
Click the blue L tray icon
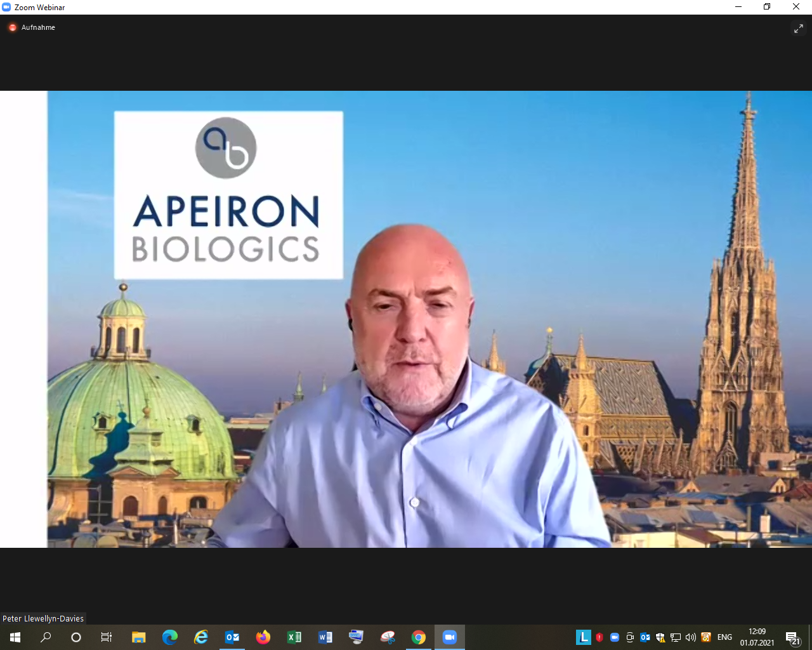pyautogui.click(x=583, y=637)
